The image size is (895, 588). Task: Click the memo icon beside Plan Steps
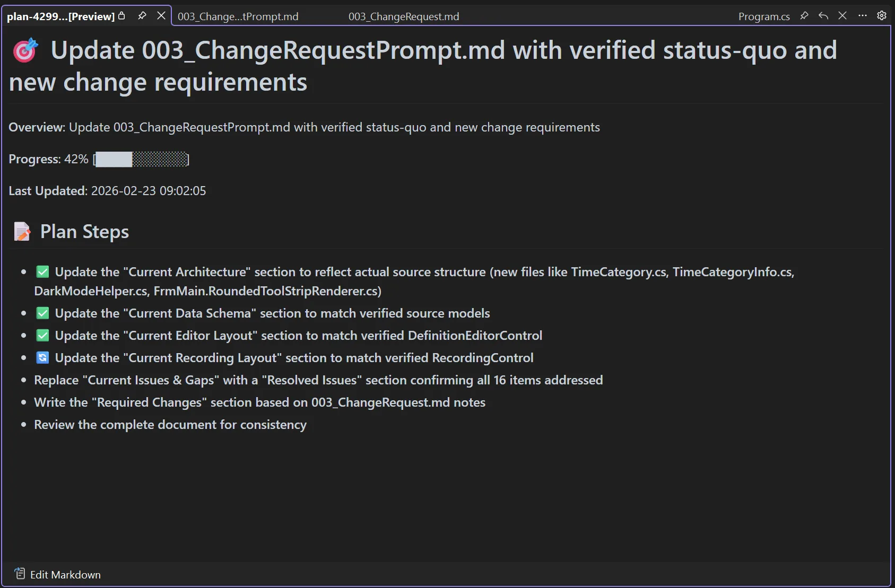22,231
